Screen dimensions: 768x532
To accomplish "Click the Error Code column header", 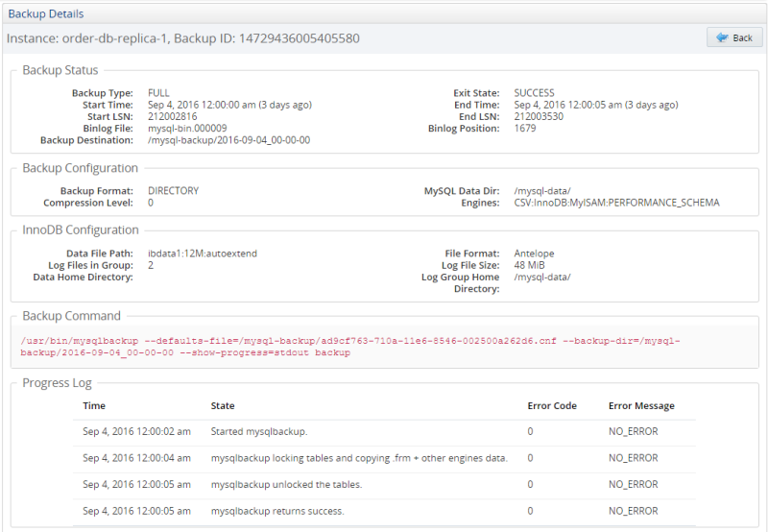I will (552, 405).
